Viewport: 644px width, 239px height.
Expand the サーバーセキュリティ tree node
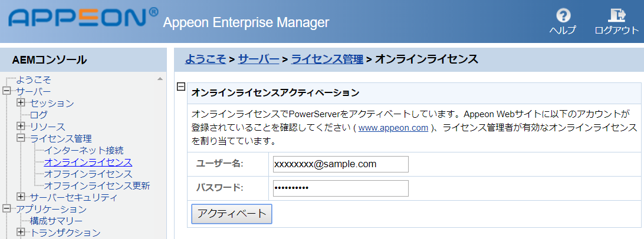pyautogui.click(x=22, y=197)
